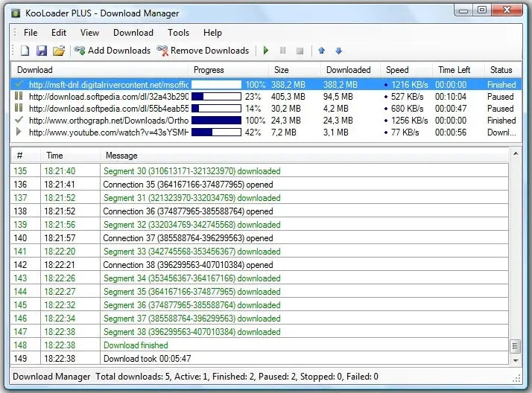
Task: Click the 1216 KB/s speed value
Action: (x=409, y=84)
